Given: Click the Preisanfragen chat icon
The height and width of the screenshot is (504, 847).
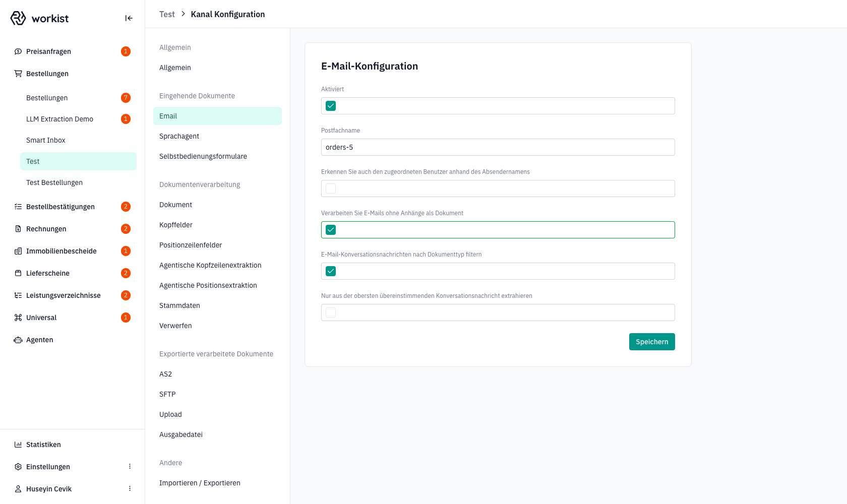Looking at the screenshot, I should 18,51.
